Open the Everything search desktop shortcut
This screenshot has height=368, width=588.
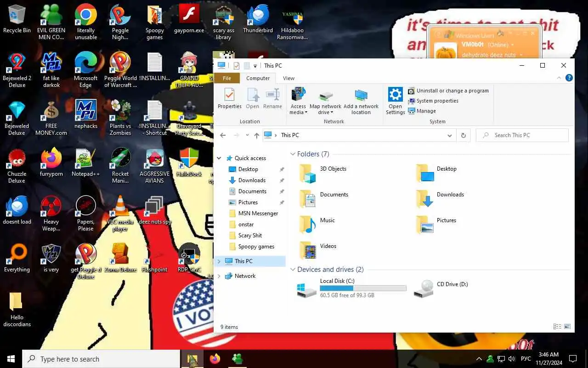17,258
